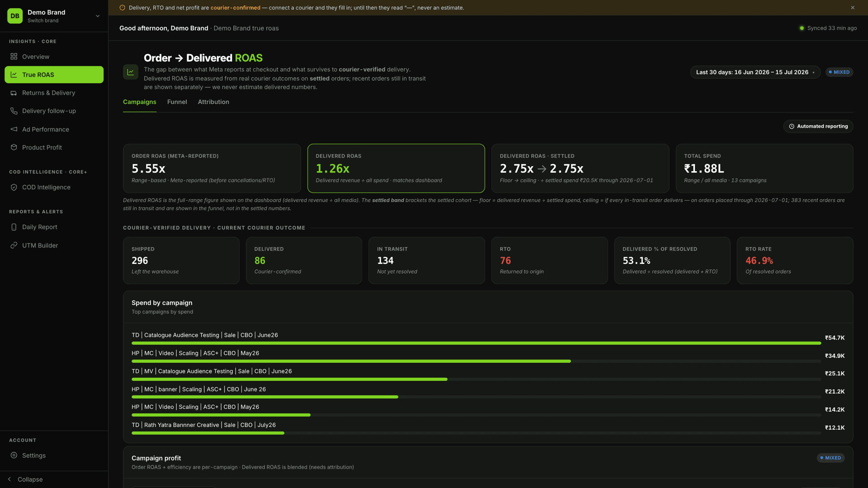868x488 pixels.
Task: Click the COD Intelligence shield icon
Action: click(x=14, y=187)
